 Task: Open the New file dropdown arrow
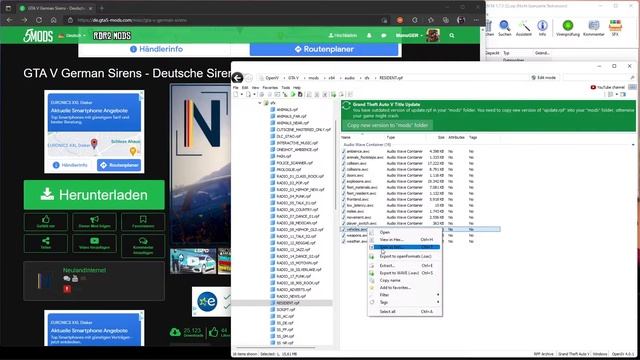click(242, 94)
